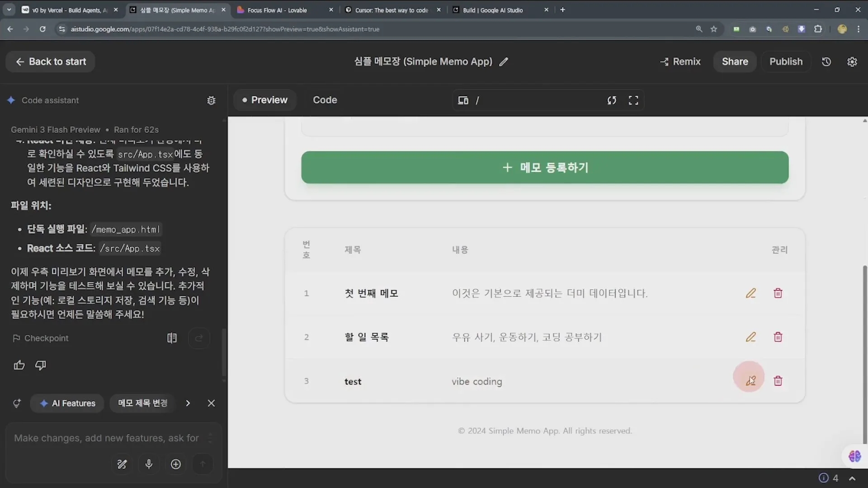Open the prompt options dots menu
Viewport: 868px width, 488px height.
[x=210, y=438]
